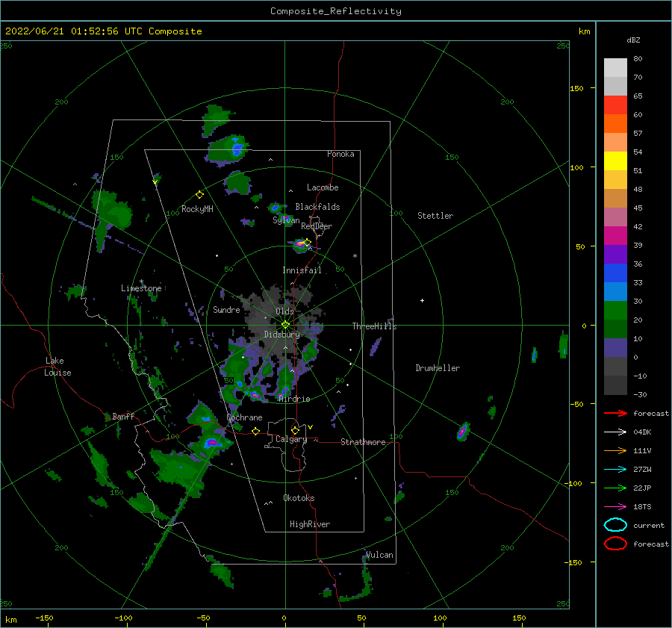Pick the light gray 70-80 dBZ swatch
This screenshot has height=628, width=672.
tap(615, 68)
